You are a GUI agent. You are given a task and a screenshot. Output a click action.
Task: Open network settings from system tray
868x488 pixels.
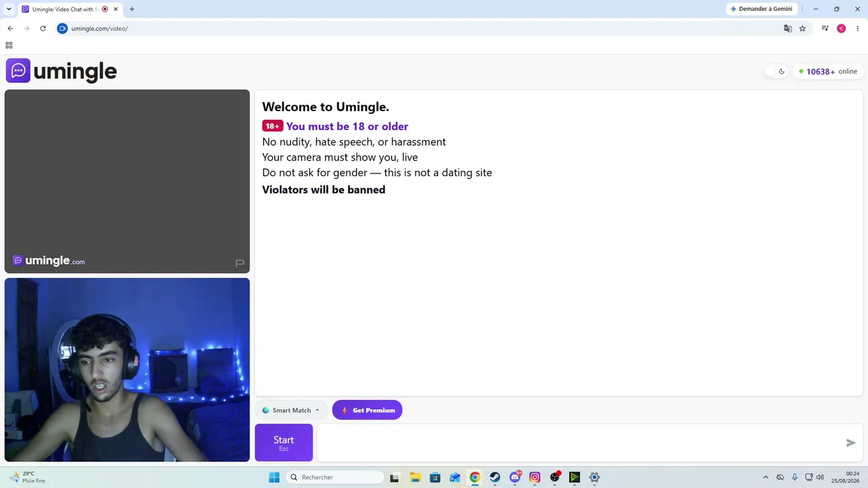pyautogui.click(x=809, y=477)
